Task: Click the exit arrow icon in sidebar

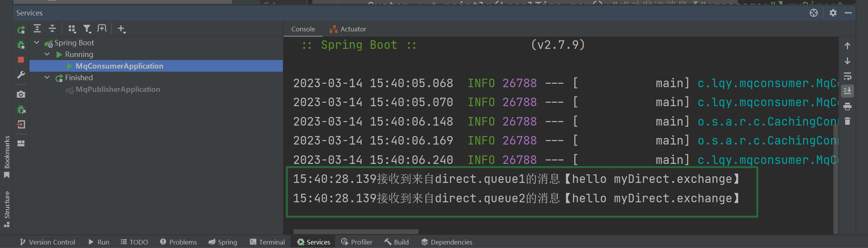Action: tap(21, 124)
